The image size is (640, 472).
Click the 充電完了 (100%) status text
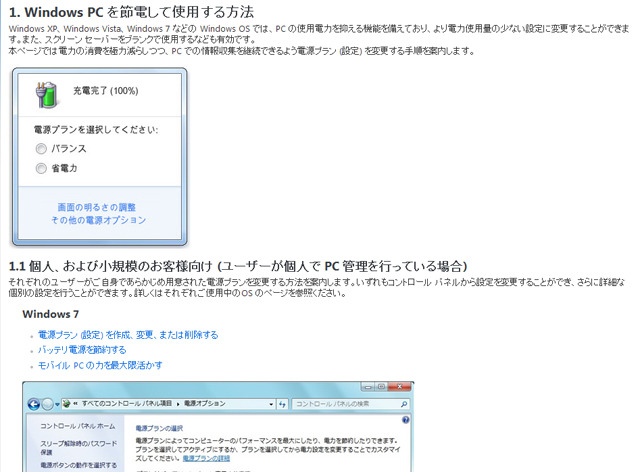106,91
